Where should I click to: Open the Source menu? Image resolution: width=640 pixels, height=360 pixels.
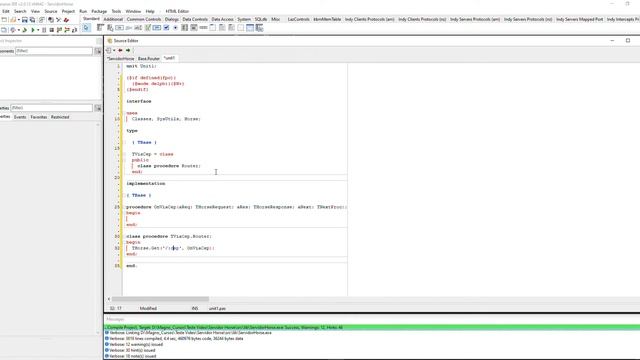coord(51,11)
